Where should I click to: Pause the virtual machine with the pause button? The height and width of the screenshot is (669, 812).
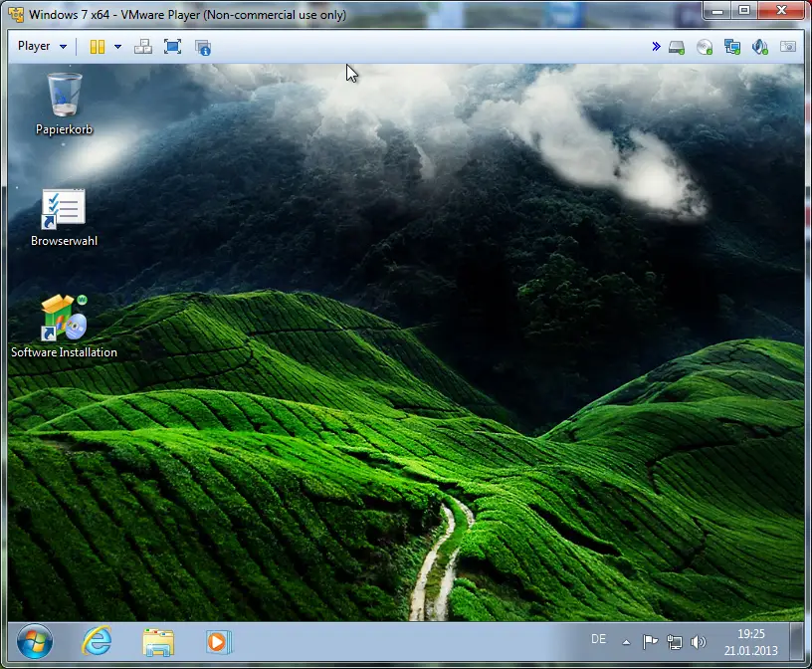[x=97, y=47]
